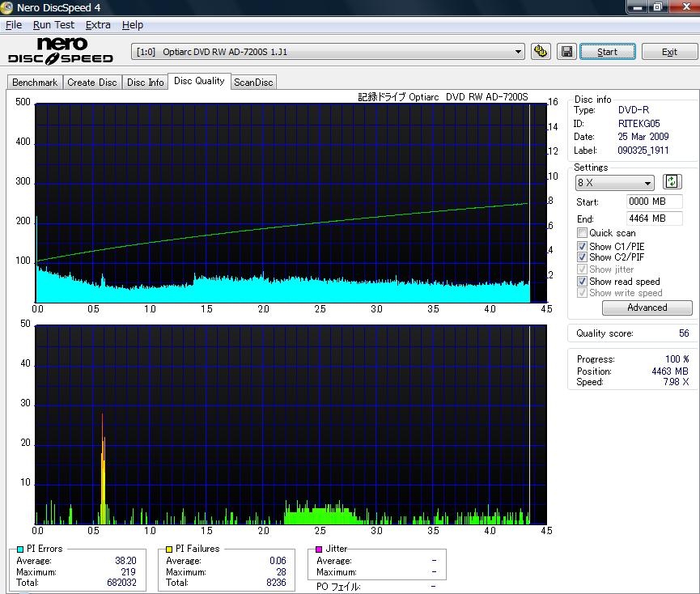
Task: Enable the Quick scan checkbox
Action: click(x=582, y=233)
